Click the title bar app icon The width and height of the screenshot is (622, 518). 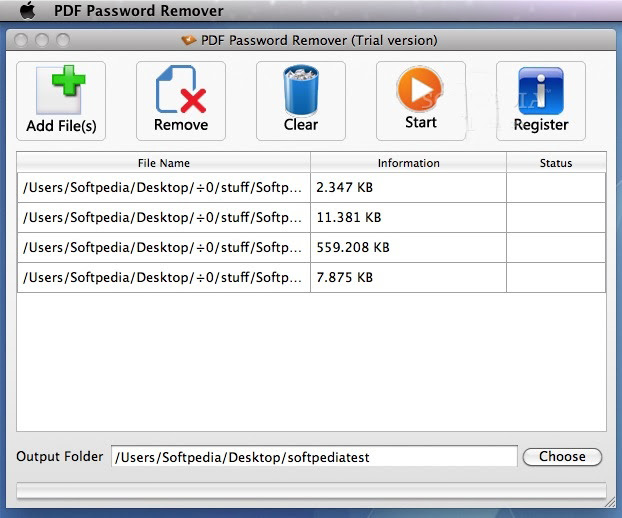pos(188,40)
